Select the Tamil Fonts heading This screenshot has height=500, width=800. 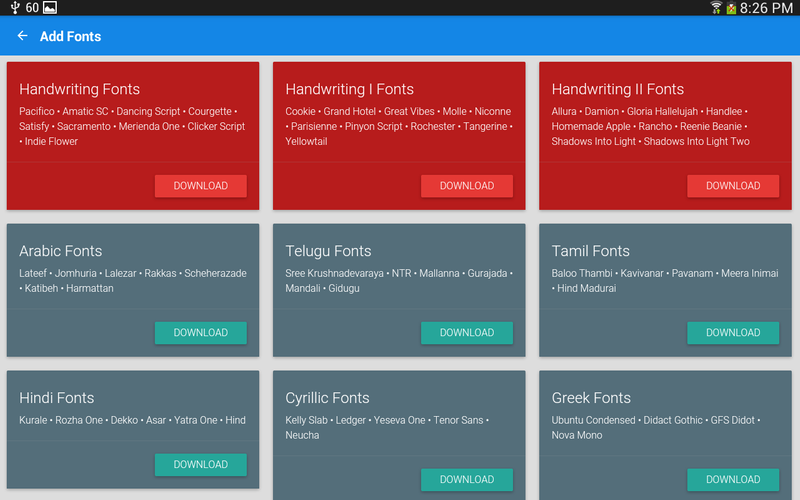coord(590,251)
